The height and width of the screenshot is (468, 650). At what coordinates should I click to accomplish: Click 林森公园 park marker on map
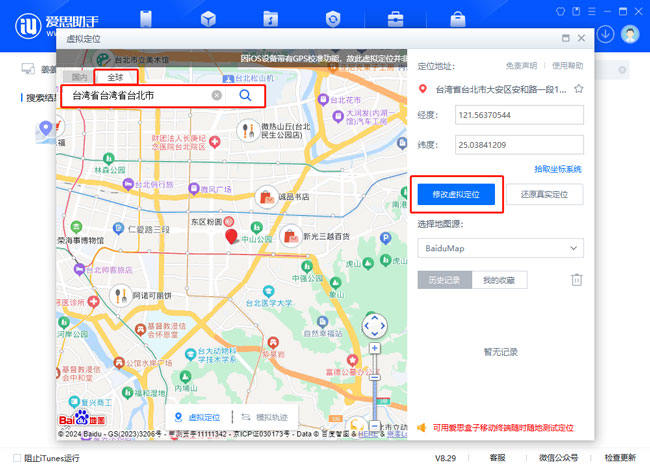coord(109,158)
